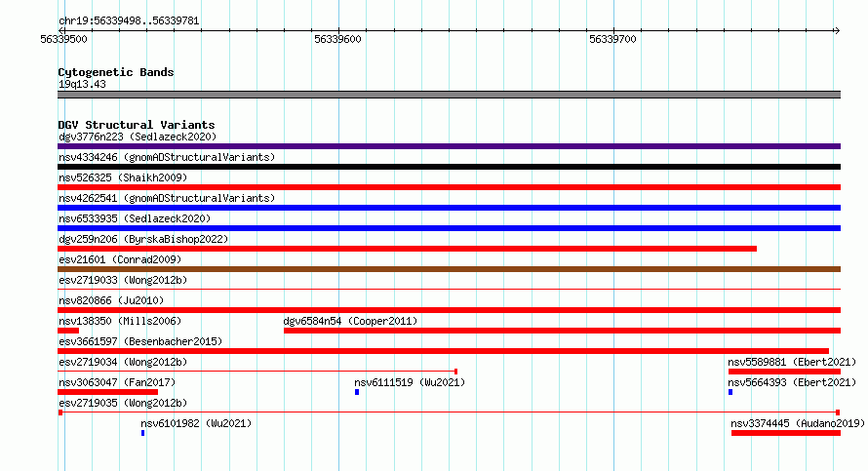Select the brown esv21601 variant bar
This screenshot has width=868, height=471.
click(449, 269)
